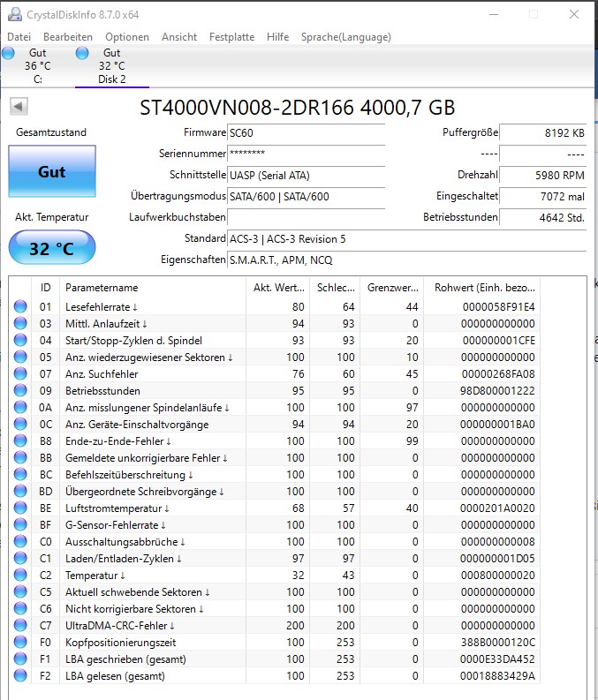The height and width of the screenshot is (700, 598).
Task: Click status icon for Gemeldete unkorrigierbare Fehler row
Action: pos(20,457)
